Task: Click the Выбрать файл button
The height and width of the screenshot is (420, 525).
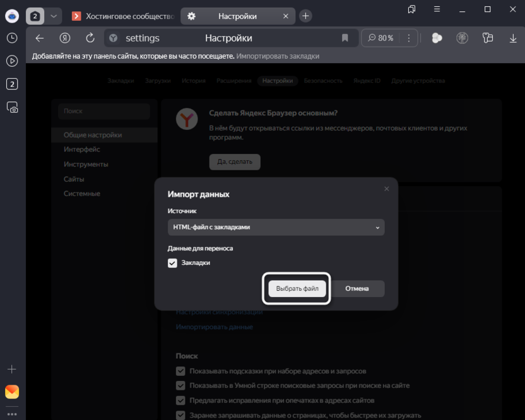Action: click(x=297, y=288)
